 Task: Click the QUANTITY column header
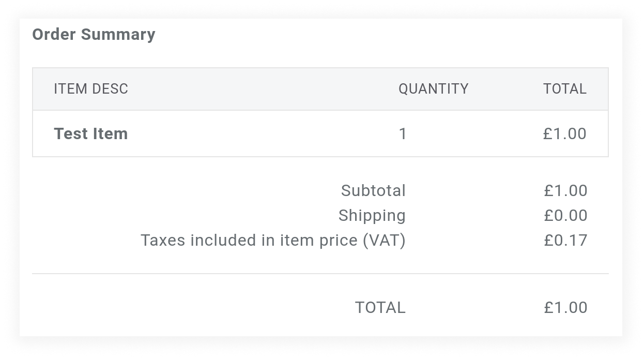(x=433, y=89)
